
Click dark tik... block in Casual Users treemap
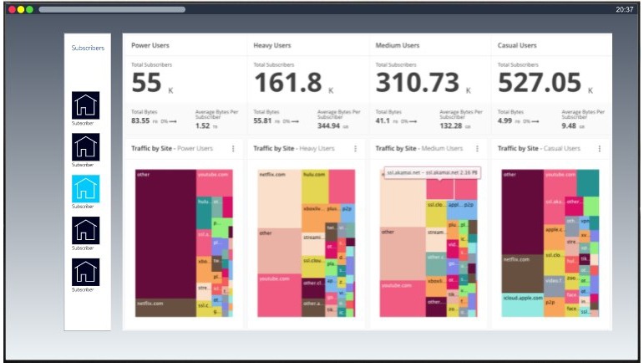(x=585, y=258)
